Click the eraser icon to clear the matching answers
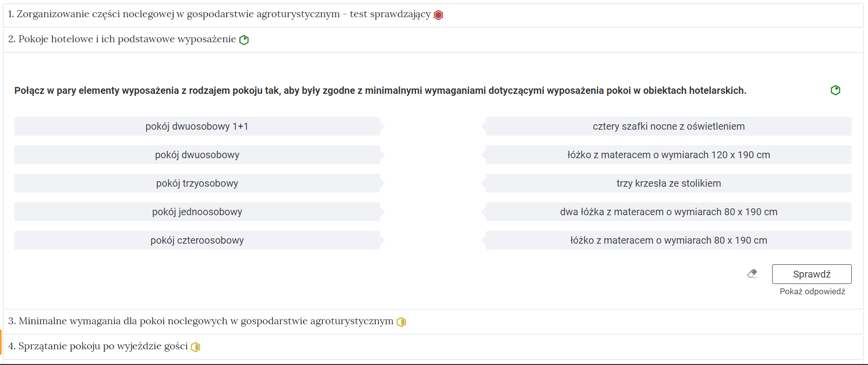Image resolution: width=868 pixels, height=365 pixels. pos(752,274)
